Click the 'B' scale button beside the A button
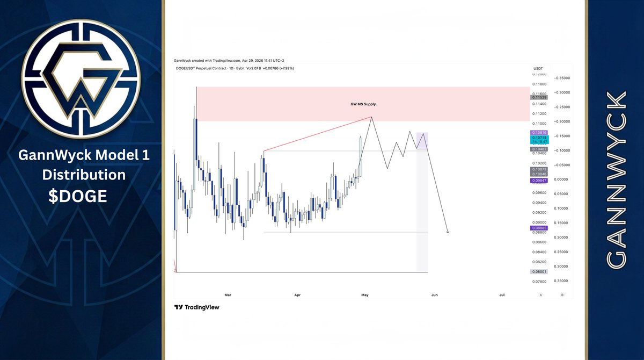 [x=562, y=295]
